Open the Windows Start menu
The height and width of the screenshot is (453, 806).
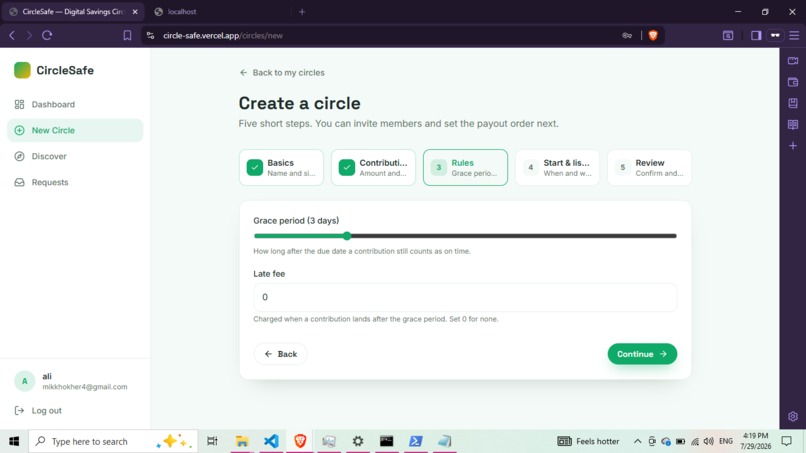[x=14, y=441]
